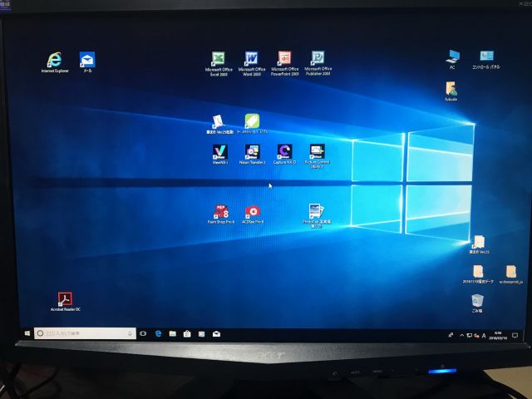Screen dimensions: 532x399
Task: Launch ACDSee Pro 8 shortcut
Action: coord(252,212)
